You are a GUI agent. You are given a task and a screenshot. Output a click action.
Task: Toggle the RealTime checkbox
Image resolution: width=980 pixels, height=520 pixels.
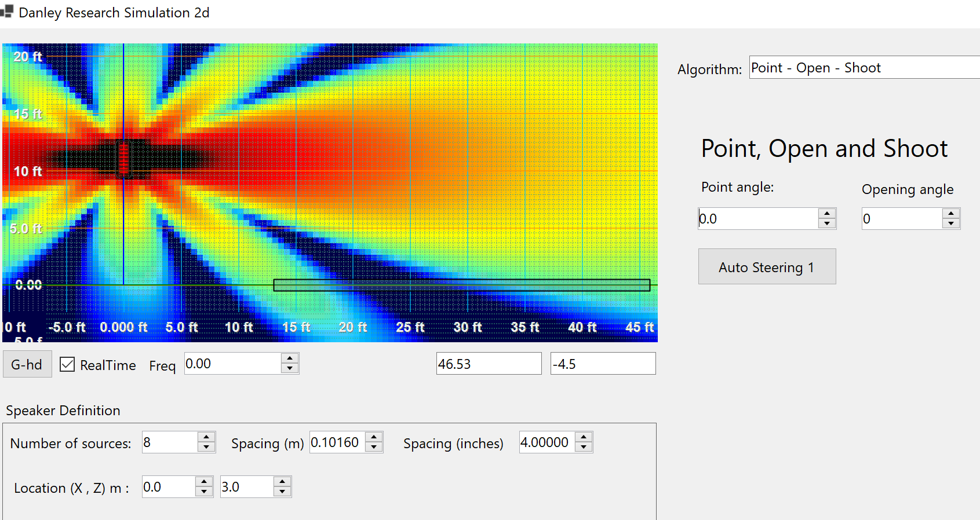click(67, 364)
